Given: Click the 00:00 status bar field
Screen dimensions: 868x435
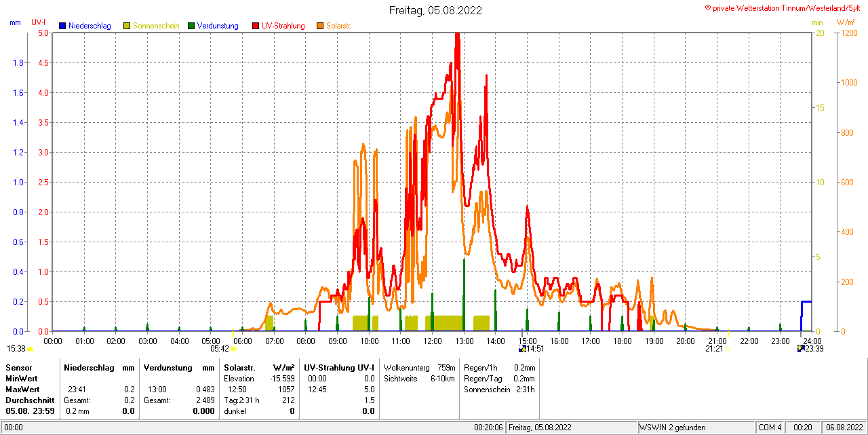Looking at the screenshot, I should point(14,428).
